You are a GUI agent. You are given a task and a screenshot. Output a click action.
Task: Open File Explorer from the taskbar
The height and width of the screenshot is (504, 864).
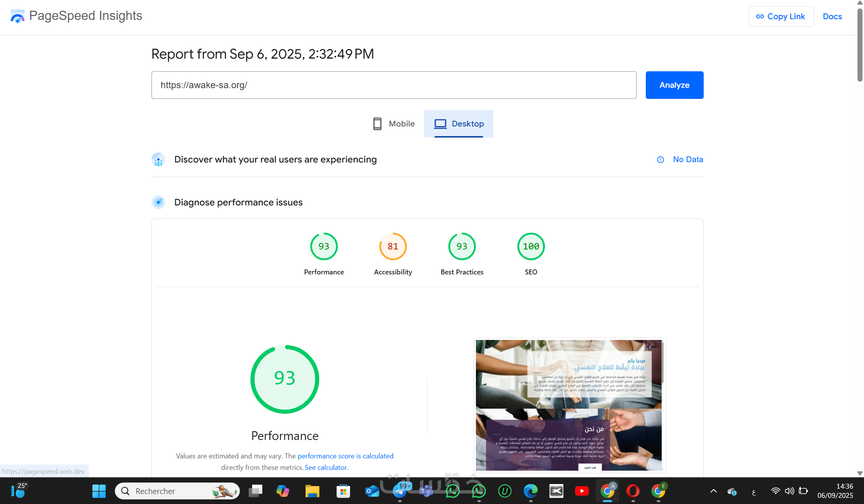(x=312, y=491)
